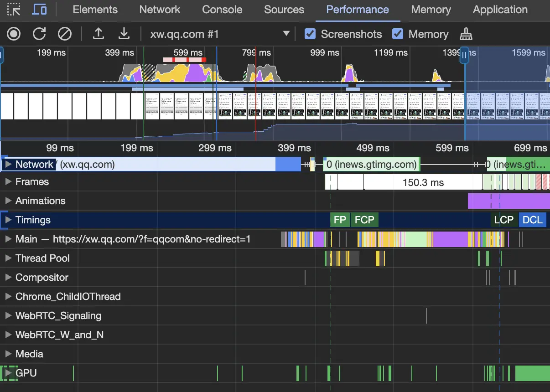The width and height of the screenshot is (550, 392).
Task: Switch to the Console tab
Action: (222, 10)
